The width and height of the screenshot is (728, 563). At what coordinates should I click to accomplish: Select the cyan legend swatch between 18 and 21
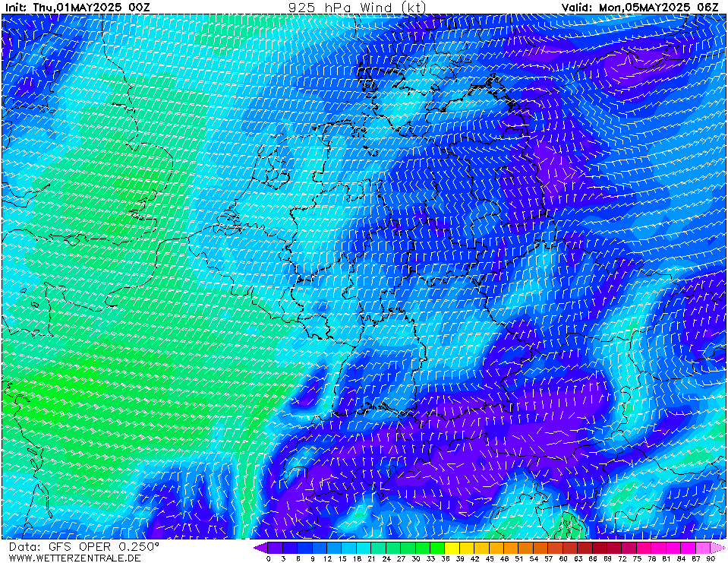[364, 548]
